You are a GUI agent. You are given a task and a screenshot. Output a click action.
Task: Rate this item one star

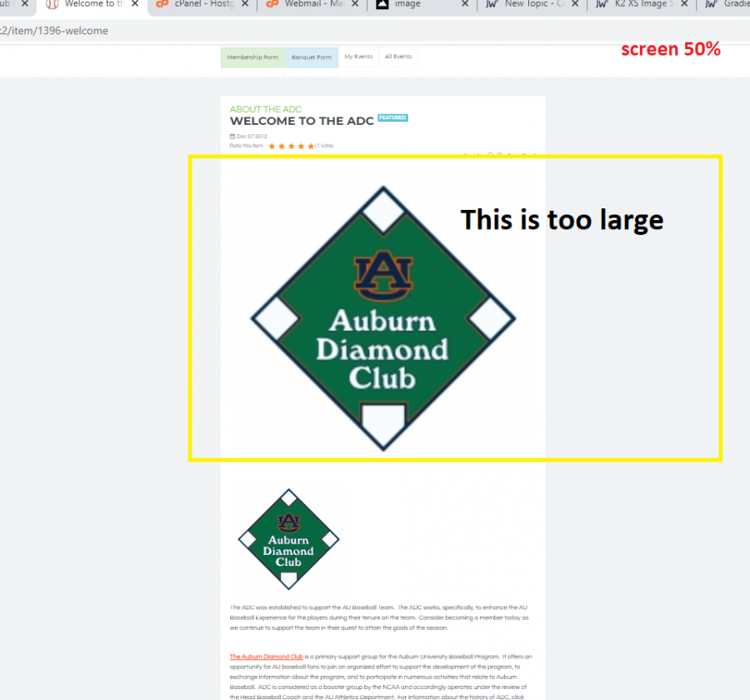pos(272,147)
